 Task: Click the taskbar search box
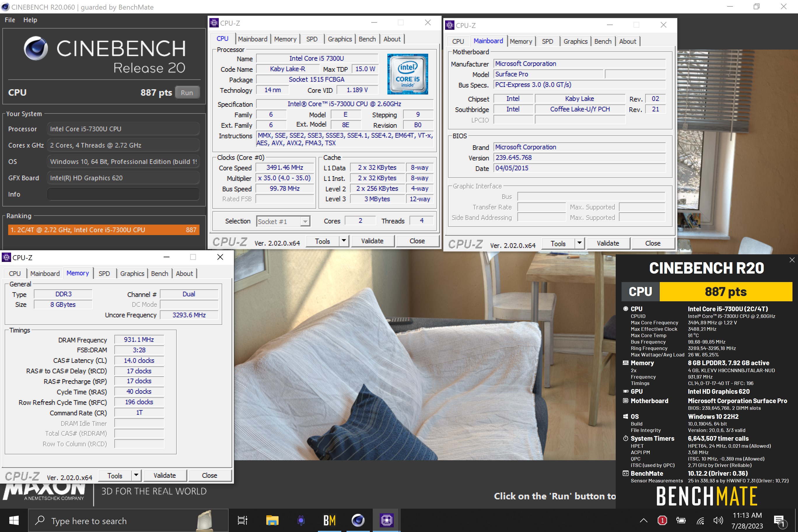click(128, 520)
